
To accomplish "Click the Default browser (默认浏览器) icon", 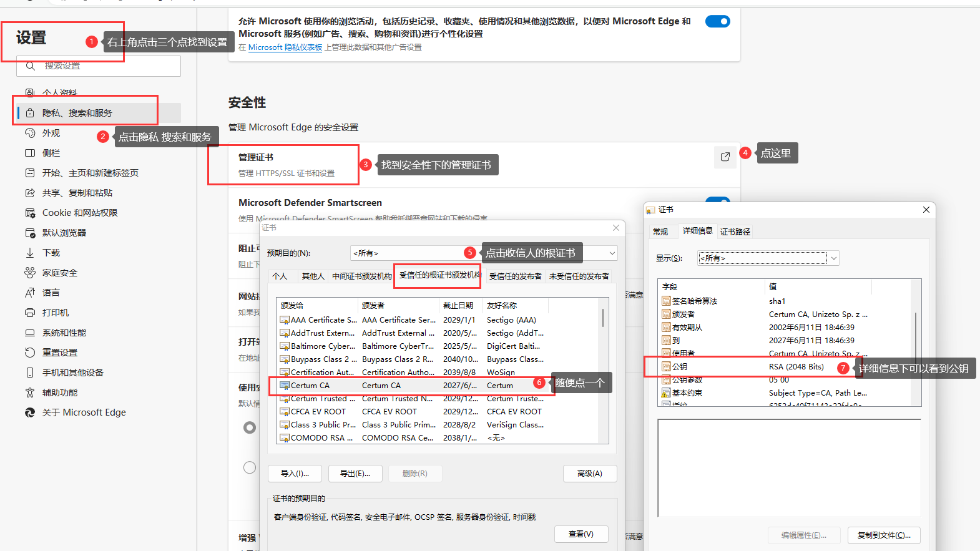I will [x=30, y=233].
